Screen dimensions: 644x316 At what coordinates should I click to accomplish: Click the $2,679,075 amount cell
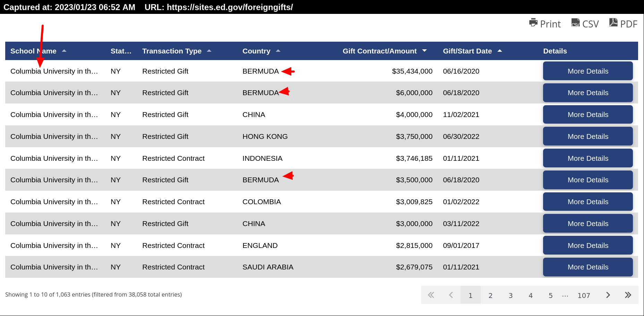[414, 267]
